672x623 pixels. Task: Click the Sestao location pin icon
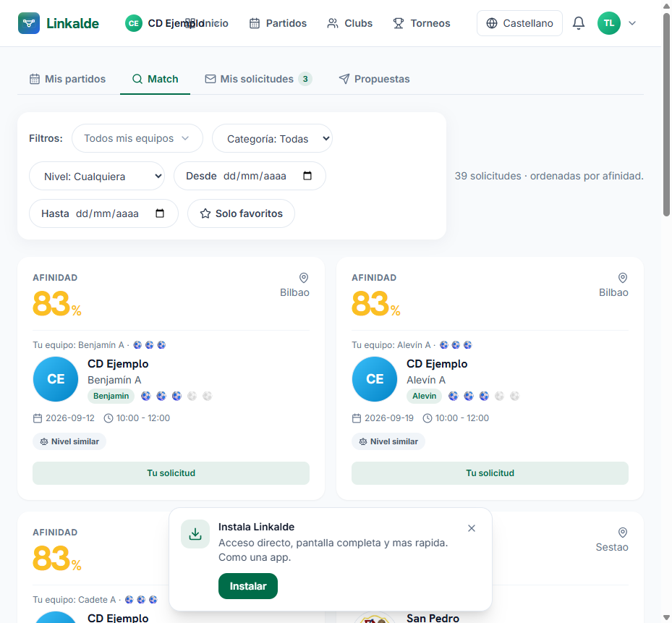click(x=623, y=533)
